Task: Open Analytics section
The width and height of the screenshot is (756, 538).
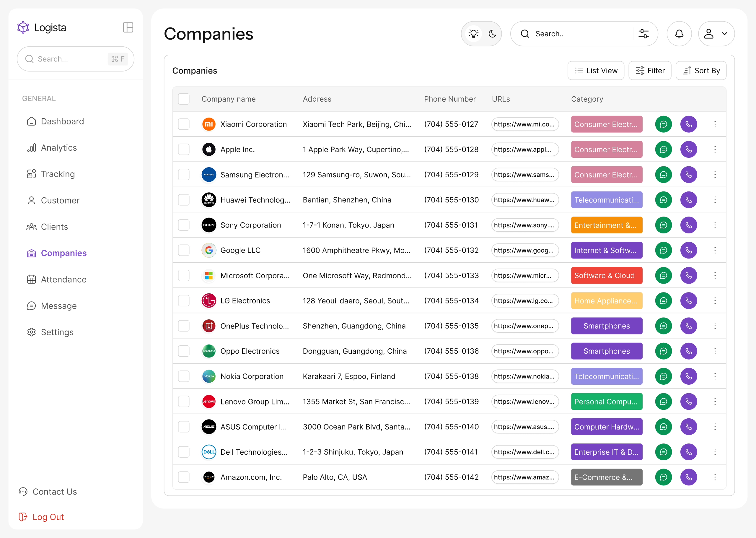Action: coord(52,148)
